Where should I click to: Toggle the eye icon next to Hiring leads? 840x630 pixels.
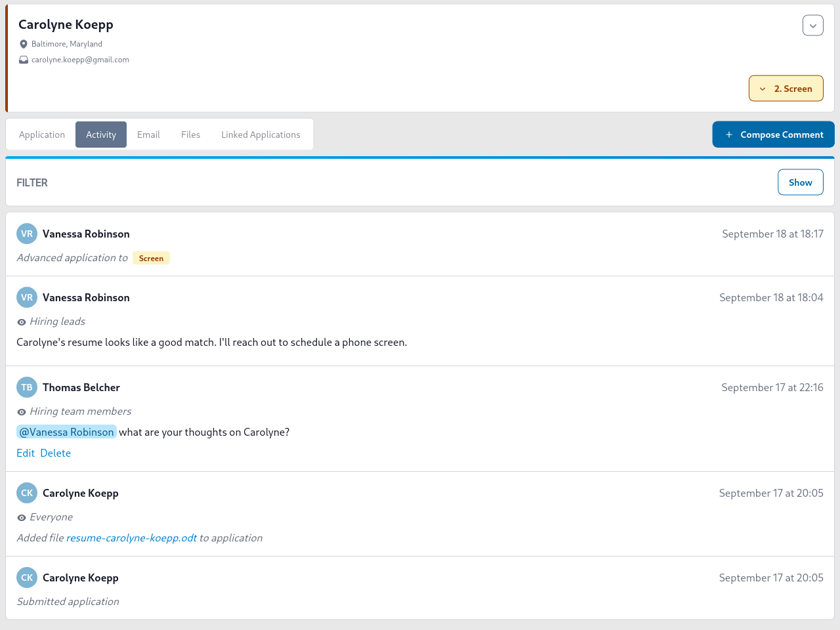point(20,322)
